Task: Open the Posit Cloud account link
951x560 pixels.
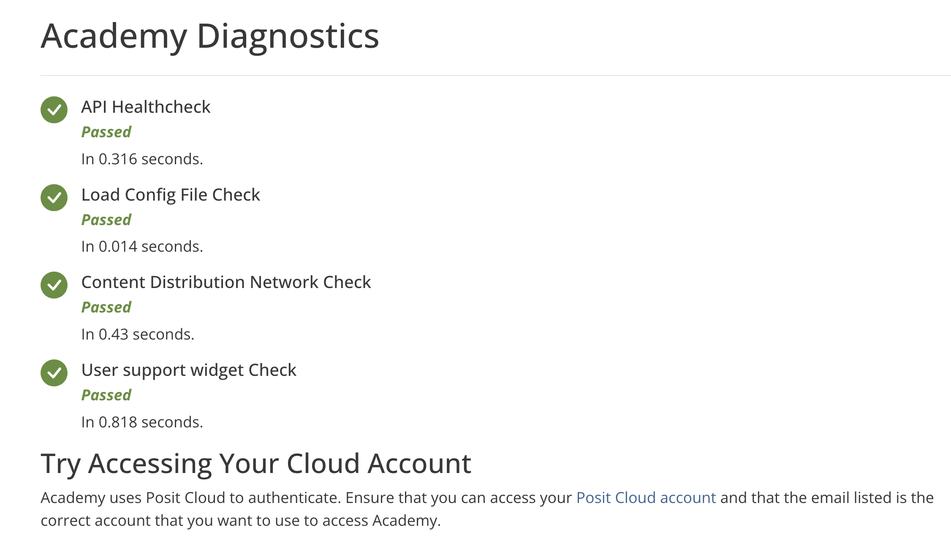Action: point(646,497)
